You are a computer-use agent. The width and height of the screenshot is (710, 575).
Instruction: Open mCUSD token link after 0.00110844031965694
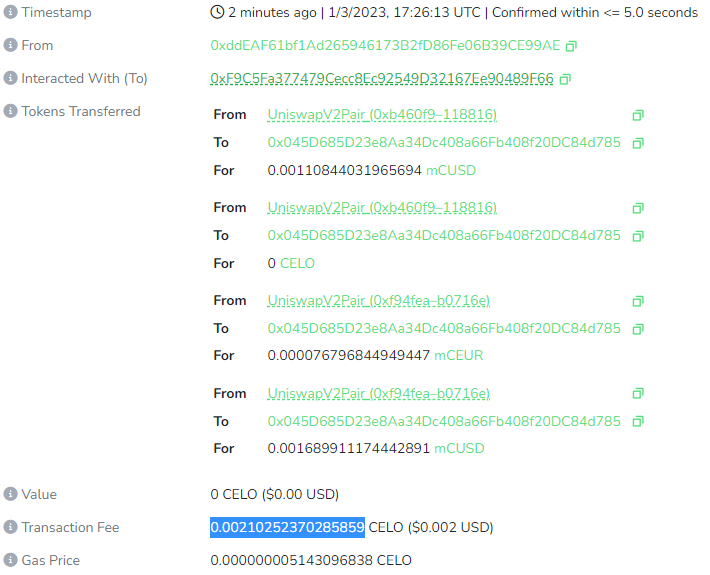451,170
